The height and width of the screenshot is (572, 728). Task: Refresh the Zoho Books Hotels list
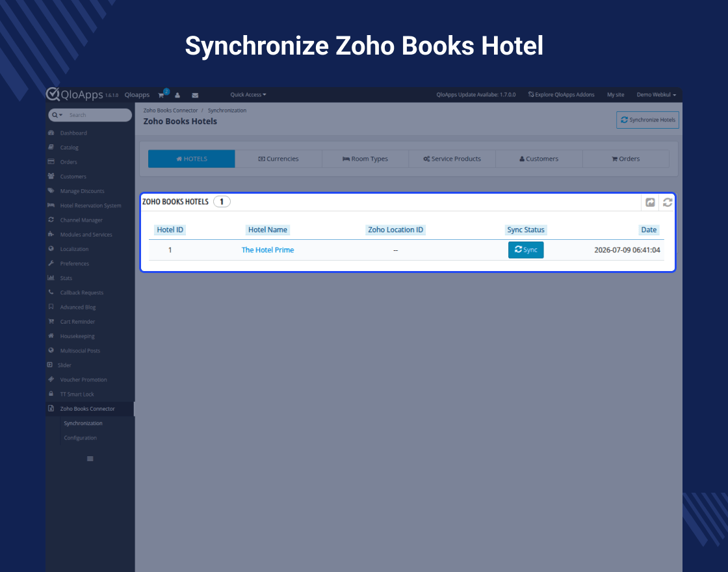(x=668, y=202)
